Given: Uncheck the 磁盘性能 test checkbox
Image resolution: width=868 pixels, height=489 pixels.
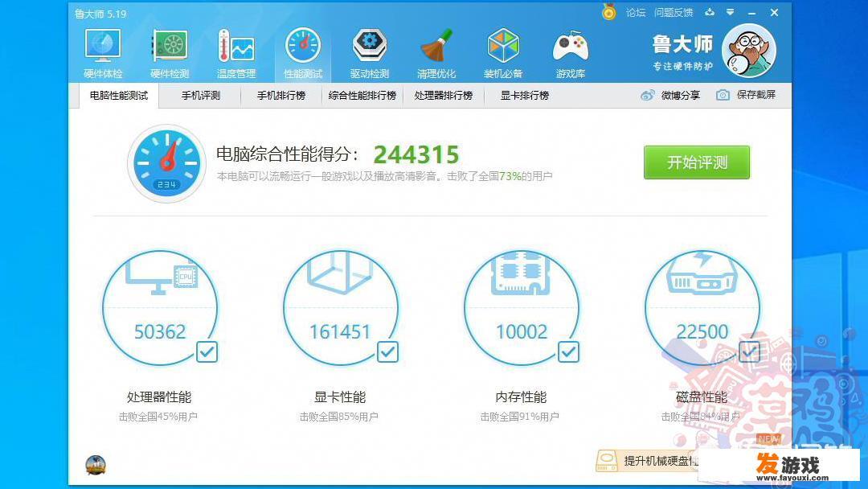Looking at the screenshot, I should pos(749,351).
